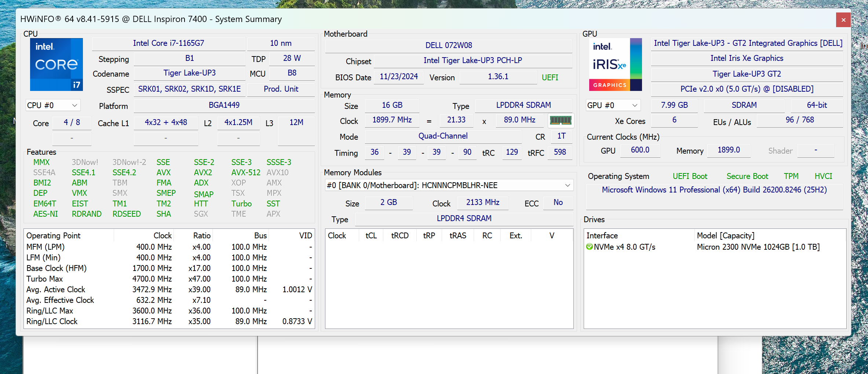The width and height of the screenshot is (868, 374).
Task: Click the Prod. Unit field
Action: click(x=281, y=89)
